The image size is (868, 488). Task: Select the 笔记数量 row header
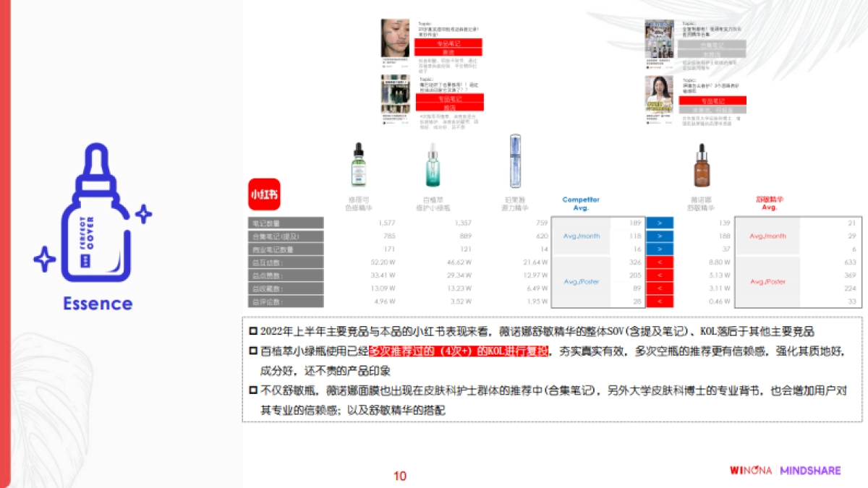pos(284,222)
